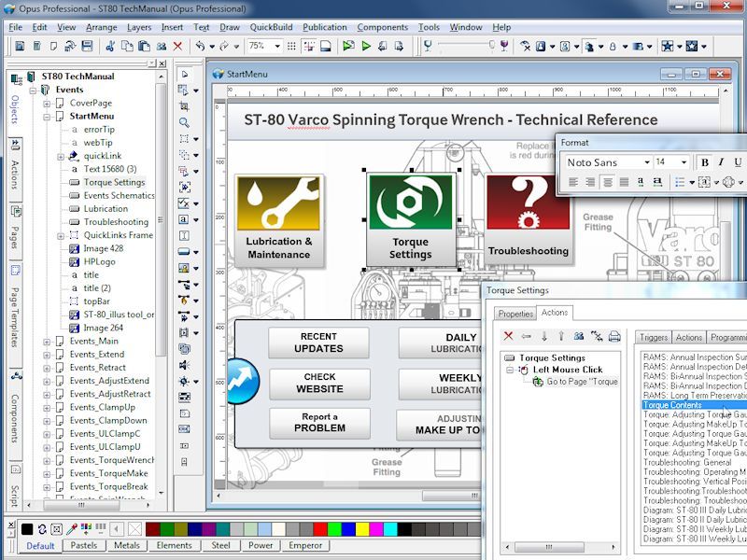Switch to the Properties tab in Torque Settings
The height and width of the screenshot is (560, 747).
515,314
